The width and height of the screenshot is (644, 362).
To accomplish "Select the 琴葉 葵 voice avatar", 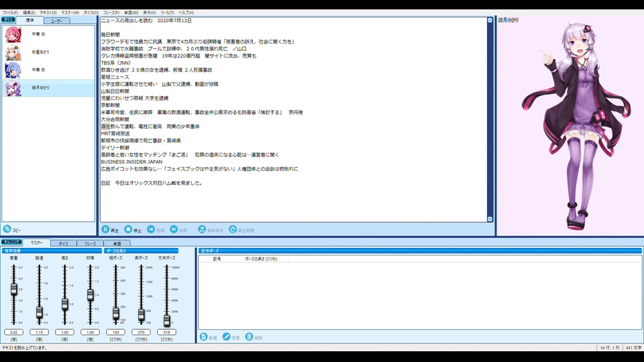I will (x=13, y=70).
